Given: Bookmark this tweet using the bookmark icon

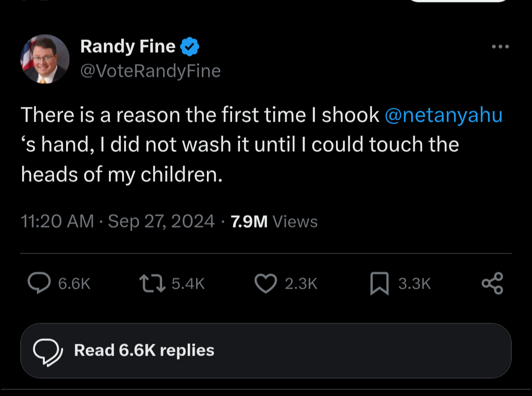Looking at the screenshot, I should point(379,284).
